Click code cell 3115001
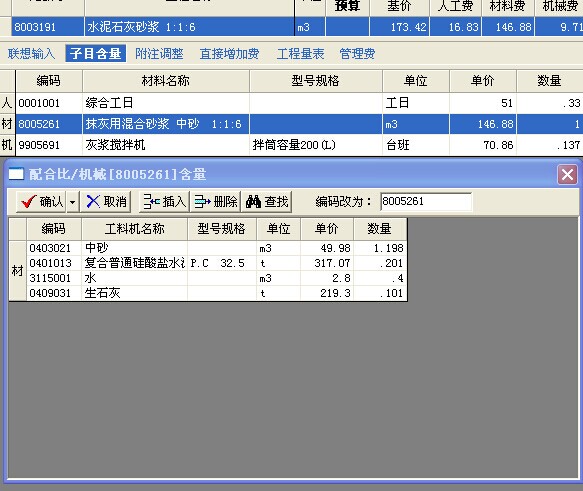The height and width of the screenshot is (491, 583). (54, 278)
